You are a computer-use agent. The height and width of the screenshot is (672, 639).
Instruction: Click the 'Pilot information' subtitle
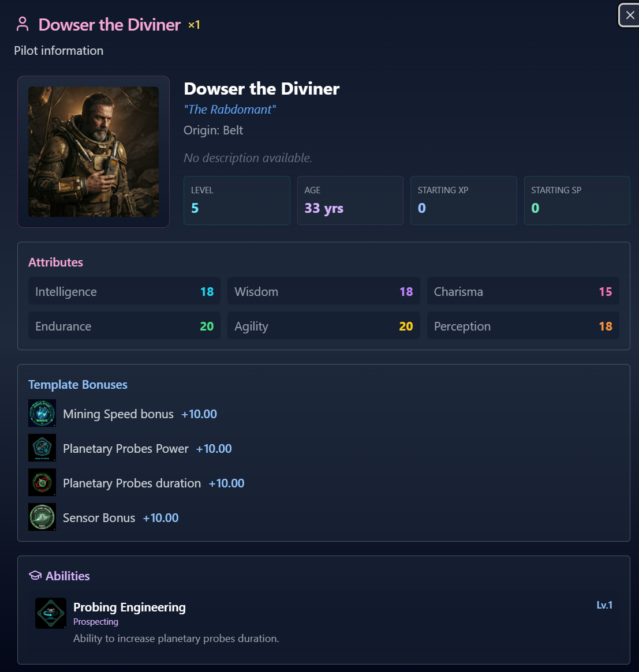[59, 51]
